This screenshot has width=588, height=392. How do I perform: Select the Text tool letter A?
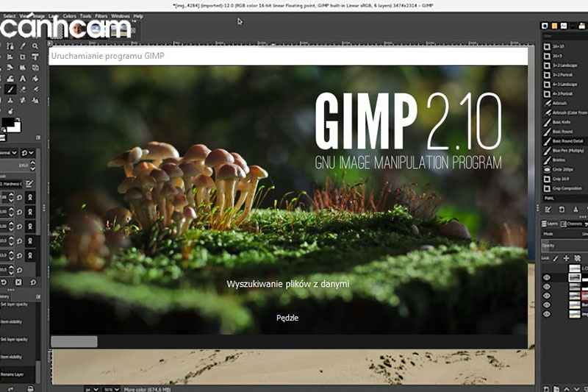pyautogui.click(x=23, y=79)
